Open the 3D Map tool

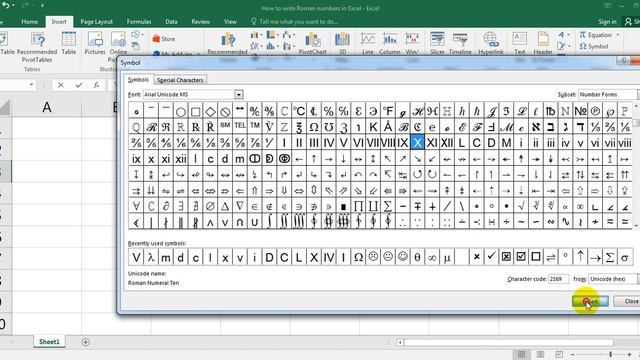(x=342, y=44)
